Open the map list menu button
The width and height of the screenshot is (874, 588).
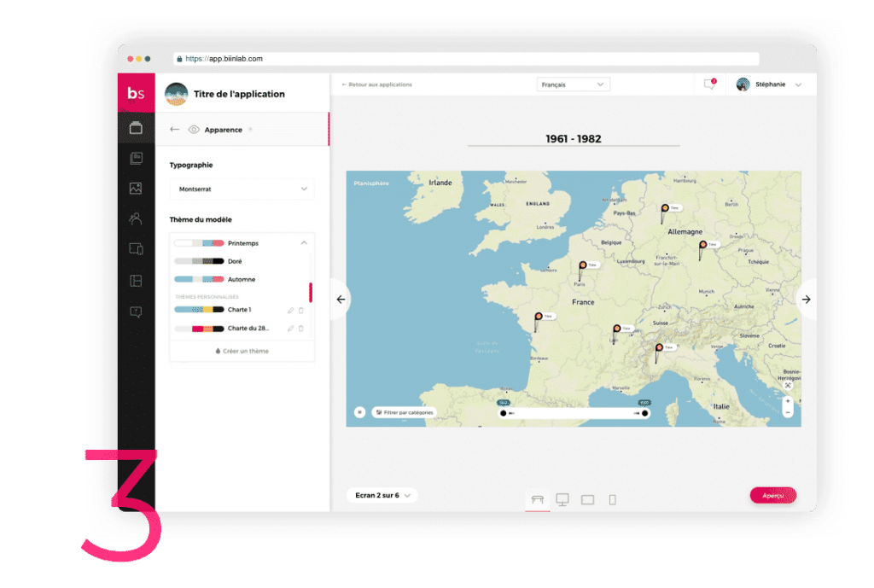[x=359, y=412]
